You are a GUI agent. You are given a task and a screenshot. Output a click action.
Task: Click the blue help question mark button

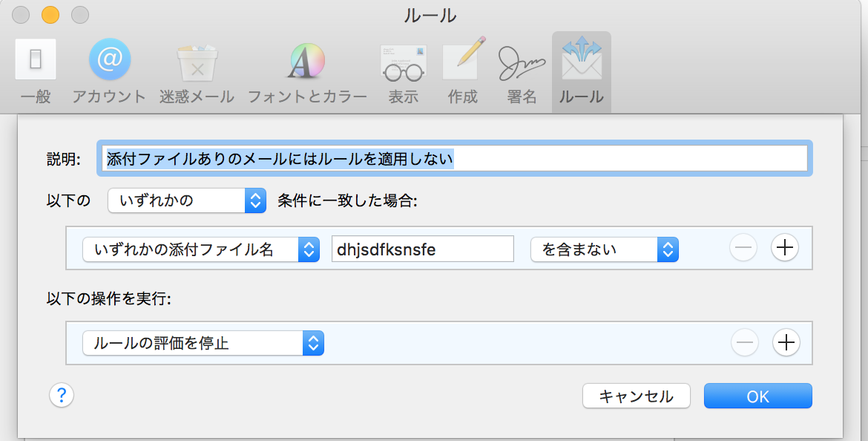62,396
